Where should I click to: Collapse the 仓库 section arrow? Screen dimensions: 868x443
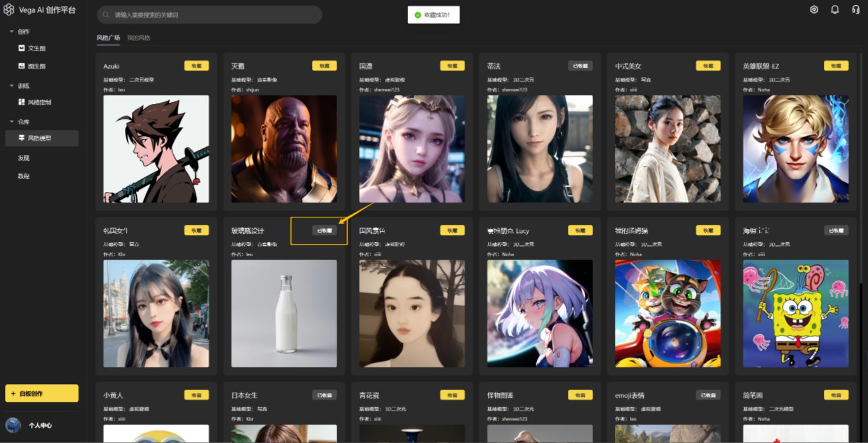[x=12, y=122]
